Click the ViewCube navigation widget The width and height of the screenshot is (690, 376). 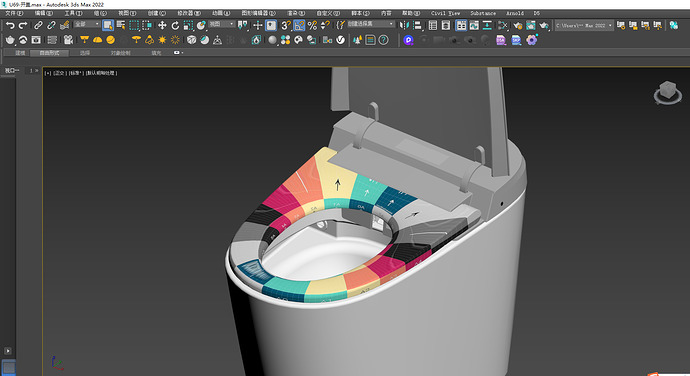[x=668, y=93]
